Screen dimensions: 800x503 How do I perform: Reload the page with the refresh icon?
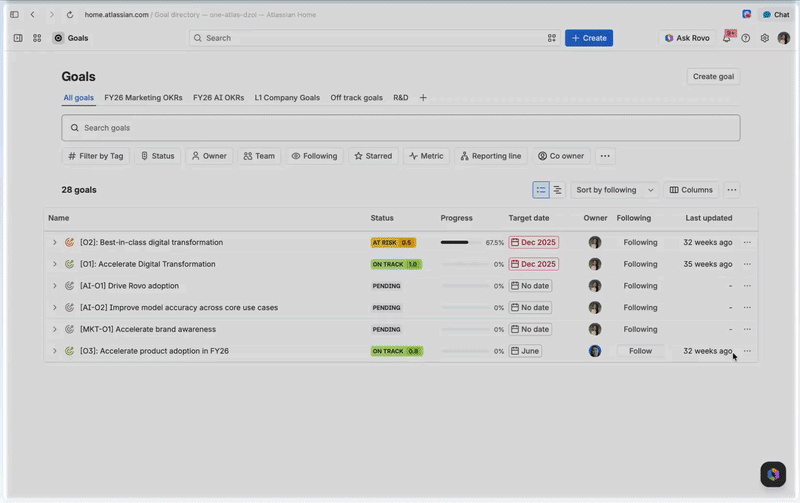click(x=70, y=14)
